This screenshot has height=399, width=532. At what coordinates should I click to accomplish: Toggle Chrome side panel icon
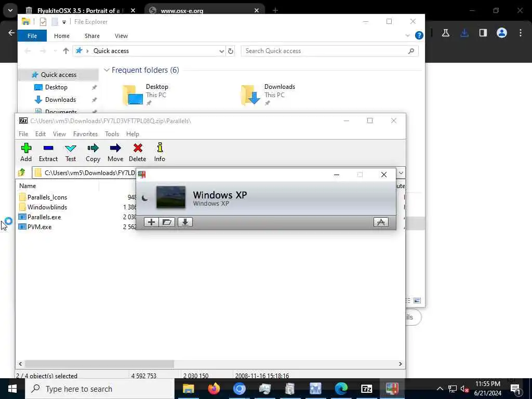pos(483,33)
